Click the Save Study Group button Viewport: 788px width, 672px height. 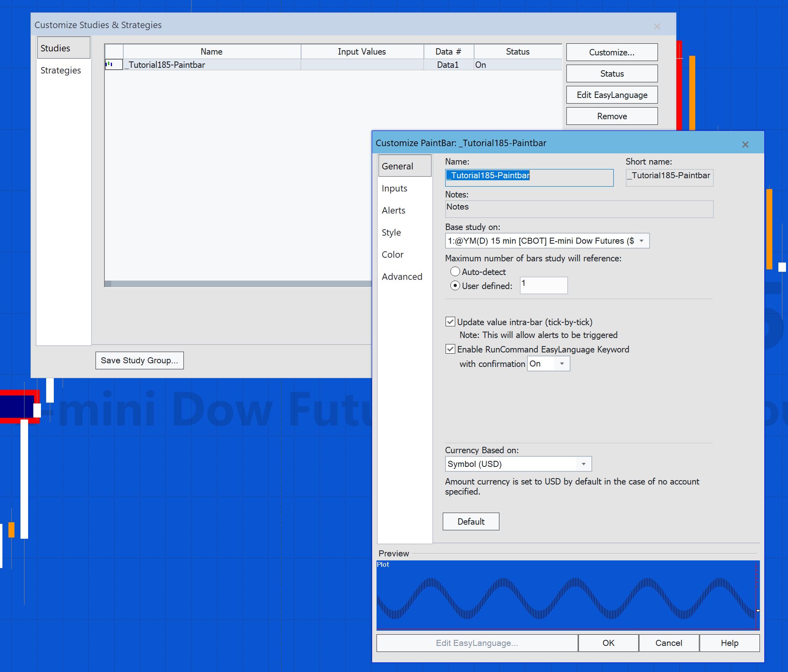pos(139,360)
